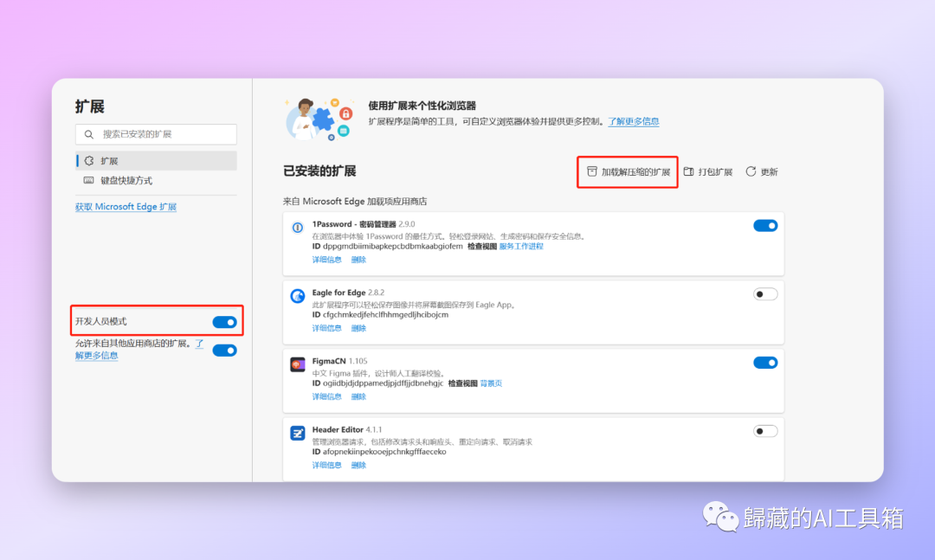Image resolution: width=935 pixels, height=560 pixels.
Task: Open 详细信息 for FigmaCN
Action: pyautogui.click(x=326, y=397)
